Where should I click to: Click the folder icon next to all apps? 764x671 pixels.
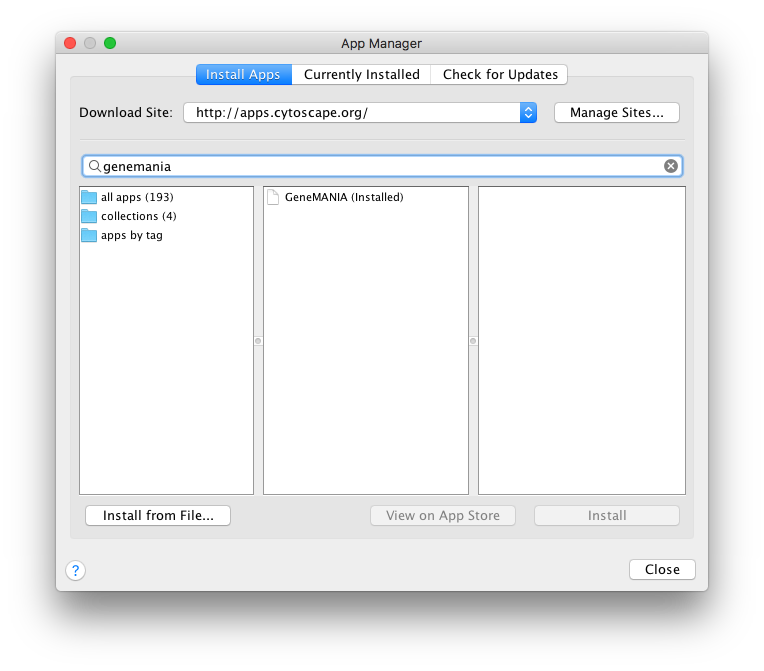89,197
